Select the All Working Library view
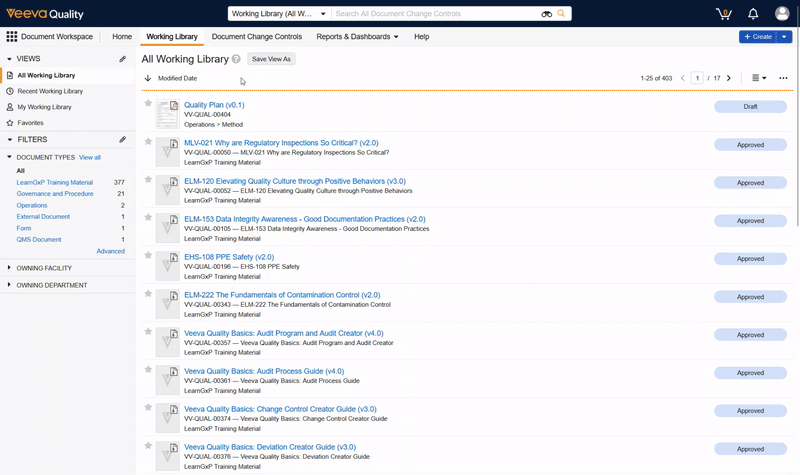This screenshot has width=800, height=475. 46,75
